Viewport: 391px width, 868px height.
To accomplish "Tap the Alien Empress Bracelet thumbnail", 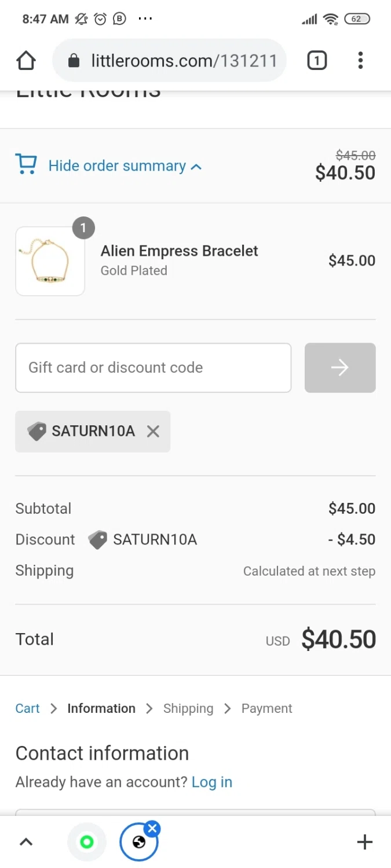I will click(50, 261).
